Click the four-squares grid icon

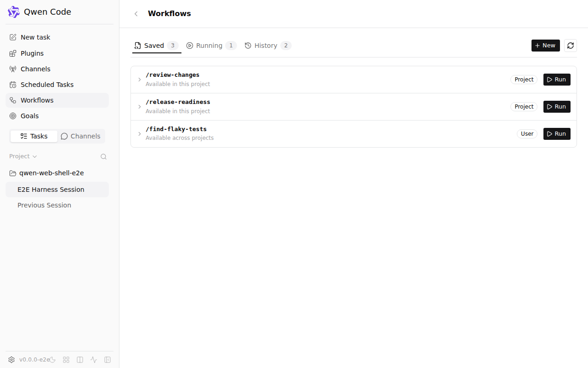click(x=66, y=360)
